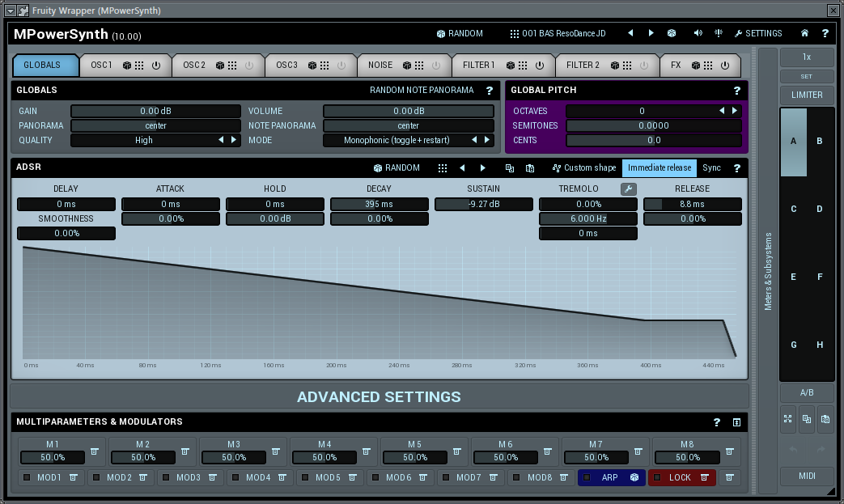The image size is (844, 504).
Task: Enable the MOD1 modulator checkbox
Action: [x=27, y=478]
